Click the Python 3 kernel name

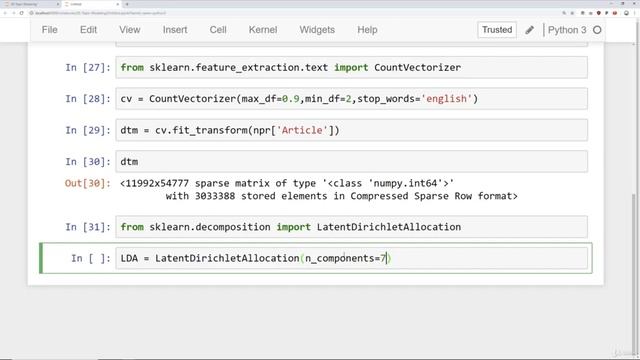tap(567, 30)
